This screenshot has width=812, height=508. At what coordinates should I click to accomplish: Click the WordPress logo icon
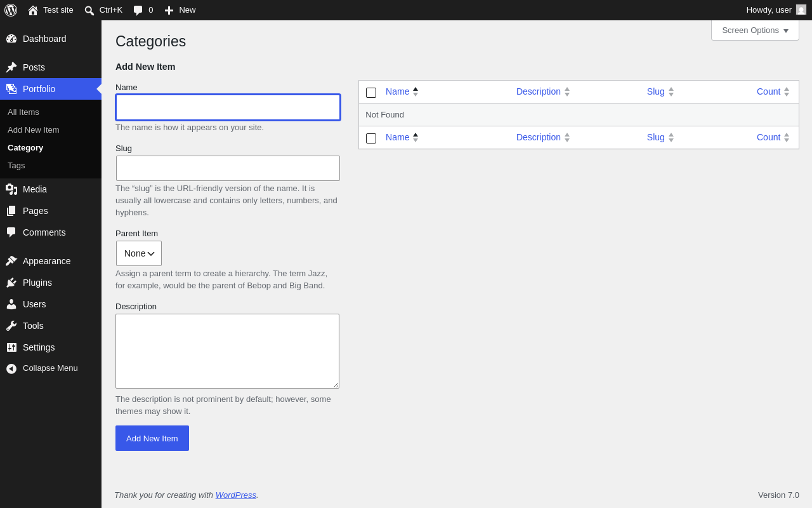[11, 10]
